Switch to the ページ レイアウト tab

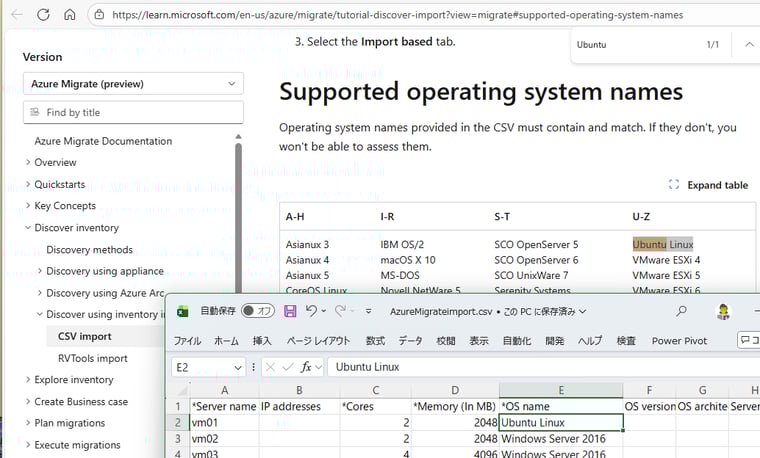tap(318, 341)
